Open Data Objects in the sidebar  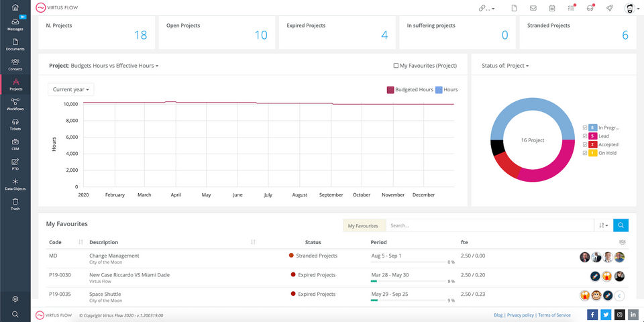tap(15, 184)
